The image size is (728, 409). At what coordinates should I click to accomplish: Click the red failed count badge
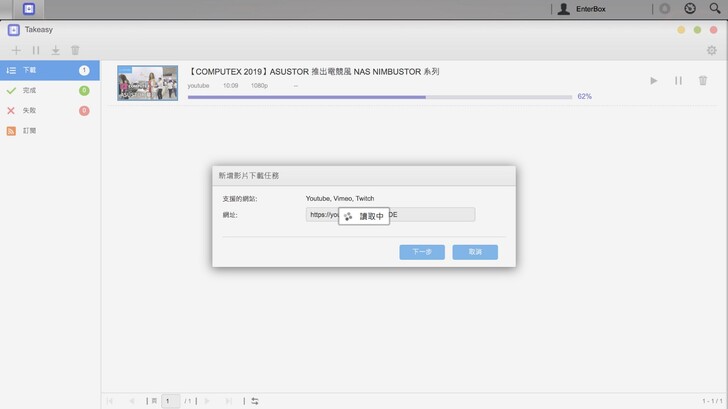click(x=84, y=110)
